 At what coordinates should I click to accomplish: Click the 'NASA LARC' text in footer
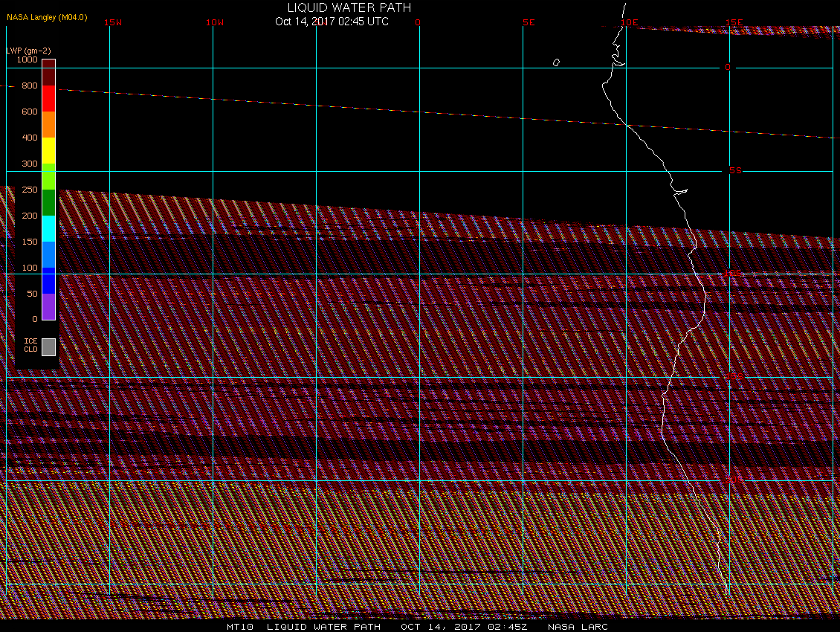pos(578,627)
